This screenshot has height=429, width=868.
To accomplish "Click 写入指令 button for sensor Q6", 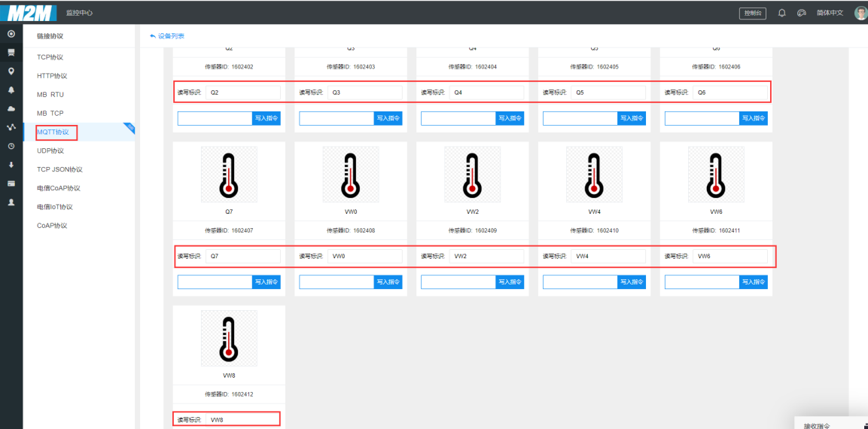I will [754, 118].
